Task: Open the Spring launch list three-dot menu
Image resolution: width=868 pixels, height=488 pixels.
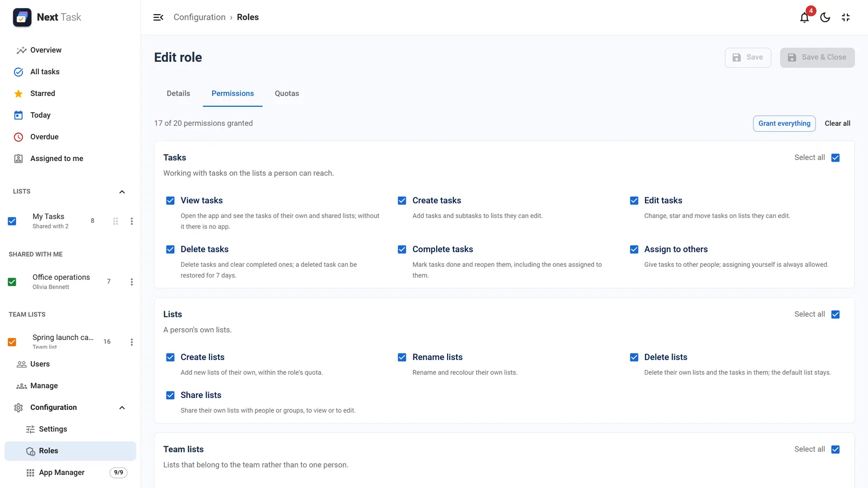Action: coord(132,342)
